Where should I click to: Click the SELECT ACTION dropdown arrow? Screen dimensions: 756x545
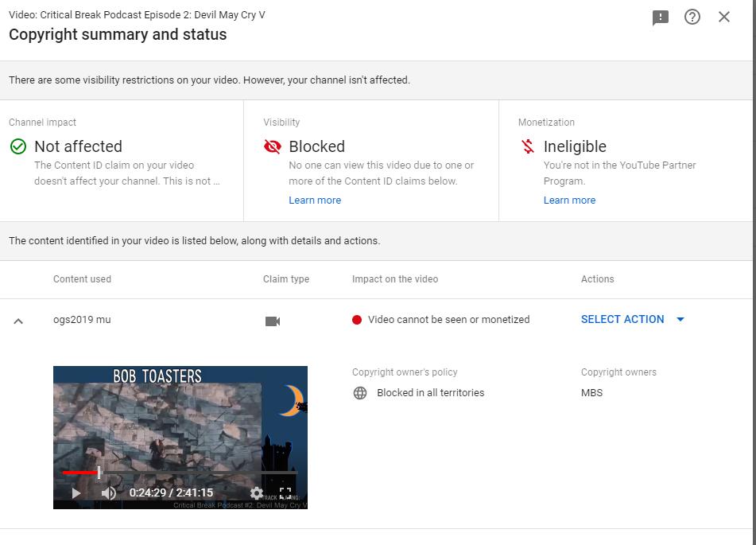pos(680,319)
